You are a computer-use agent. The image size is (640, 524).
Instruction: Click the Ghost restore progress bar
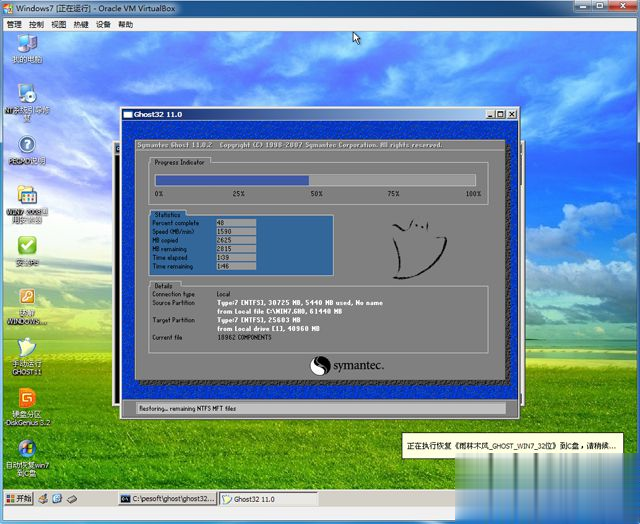point(316,180)
